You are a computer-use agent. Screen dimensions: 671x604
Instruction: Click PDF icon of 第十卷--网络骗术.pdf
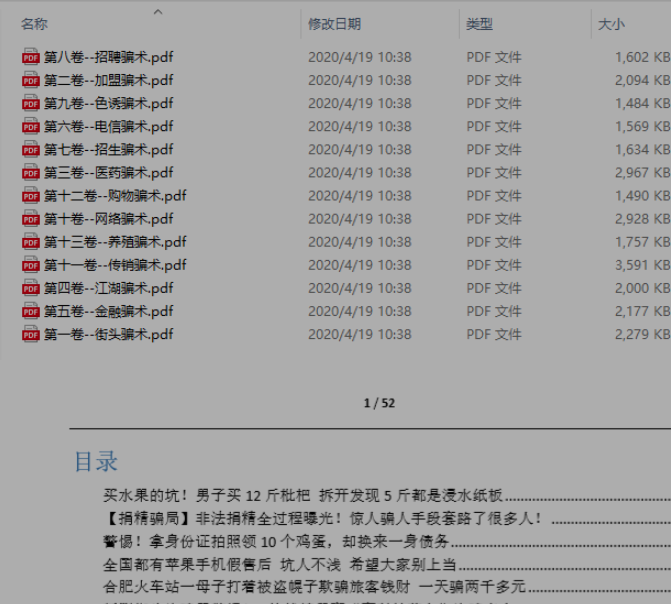click(x=30, y=219)
